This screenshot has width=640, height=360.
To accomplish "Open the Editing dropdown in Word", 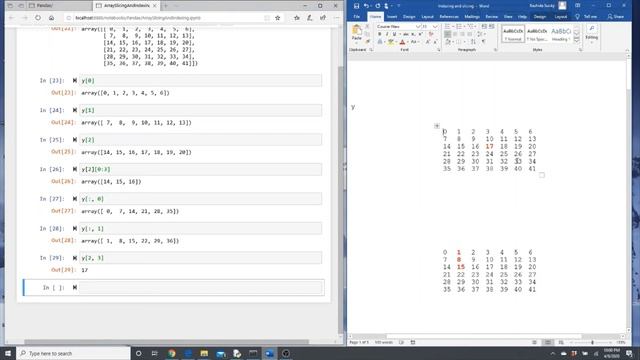I will 591,33.
